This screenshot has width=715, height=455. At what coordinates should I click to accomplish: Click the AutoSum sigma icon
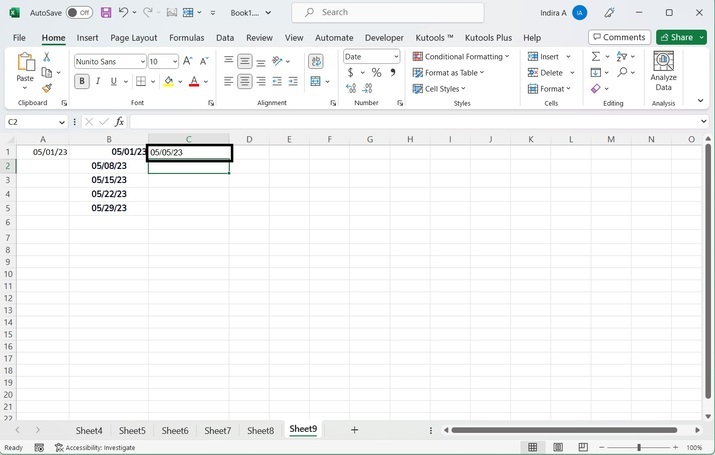click(596, 57)
